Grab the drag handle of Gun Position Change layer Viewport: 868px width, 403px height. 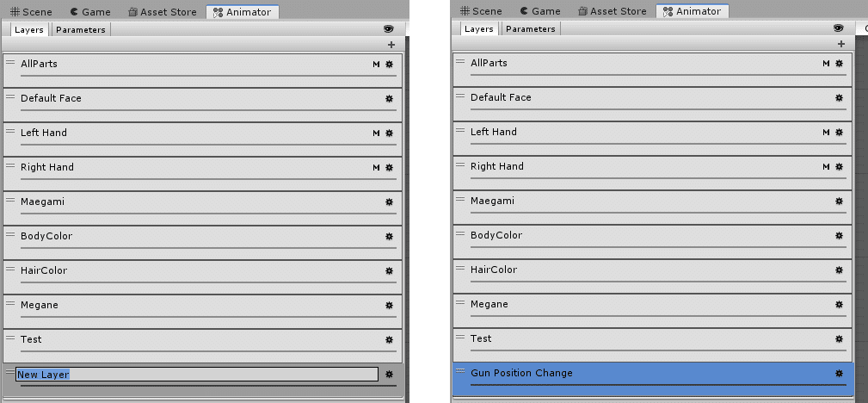click(x=460, y=371)
